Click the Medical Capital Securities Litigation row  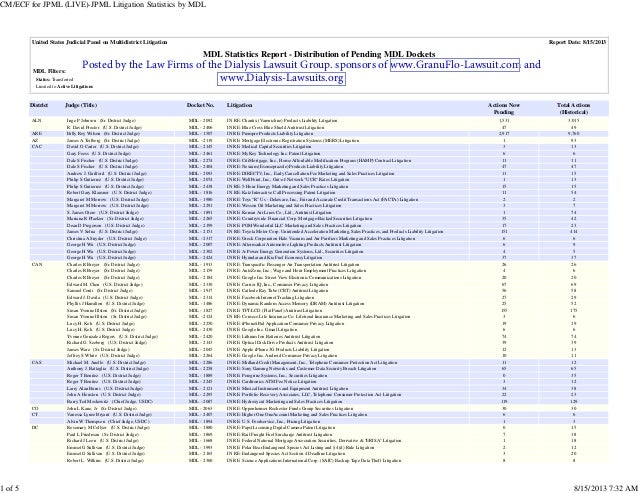(x=319, y=146)
